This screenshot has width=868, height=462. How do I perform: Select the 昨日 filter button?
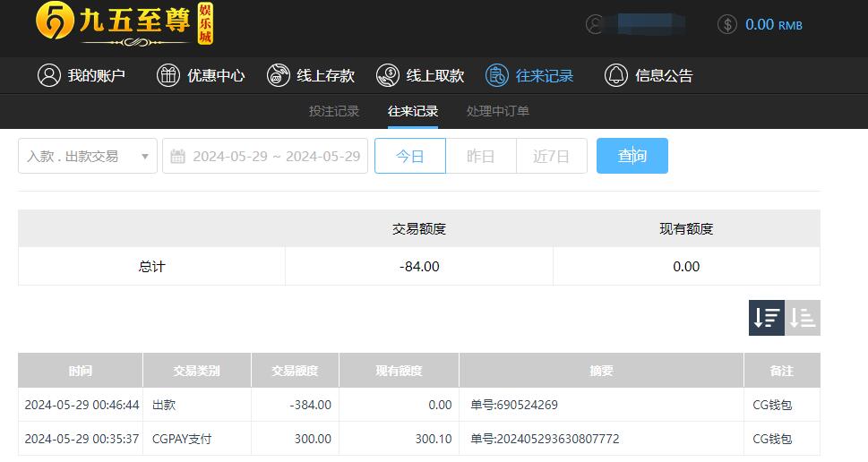[480, 156]
